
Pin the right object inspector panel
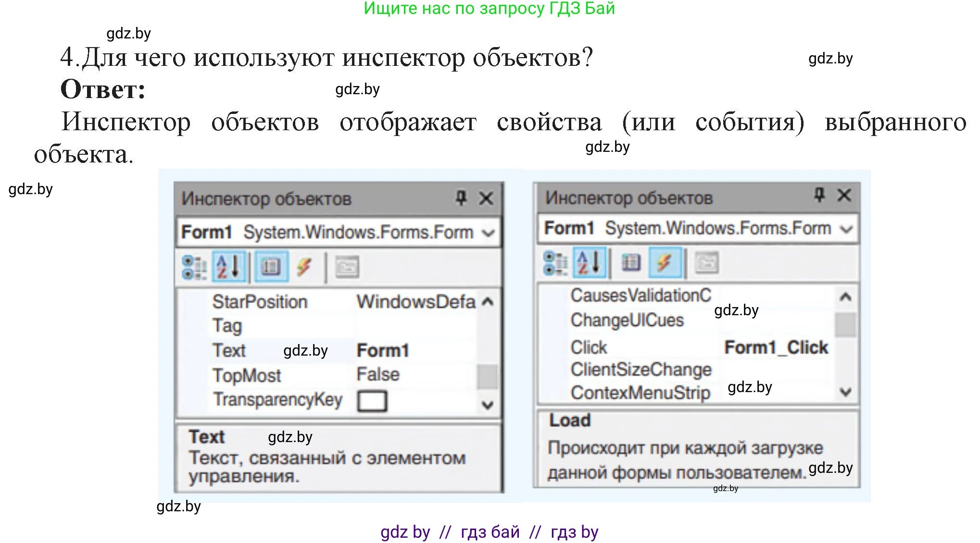pyautogui.click(x=819, y=195)
